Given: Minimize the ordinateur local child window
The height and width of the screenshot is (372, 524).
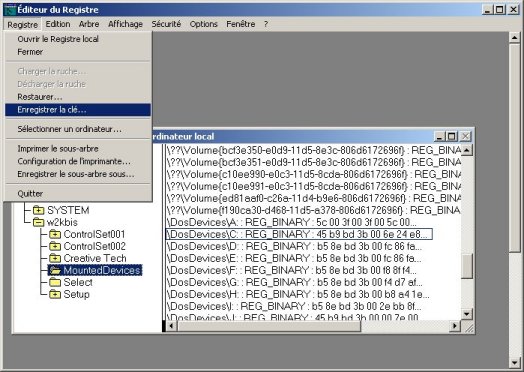Looking at the screenshot, I should [x=439, y=136].
